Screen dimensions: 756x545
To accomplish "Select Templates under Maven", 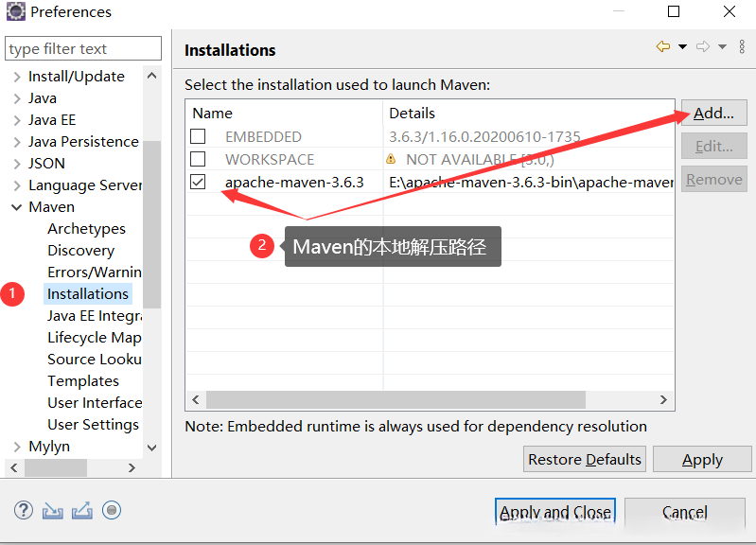I will coord(83,380).
